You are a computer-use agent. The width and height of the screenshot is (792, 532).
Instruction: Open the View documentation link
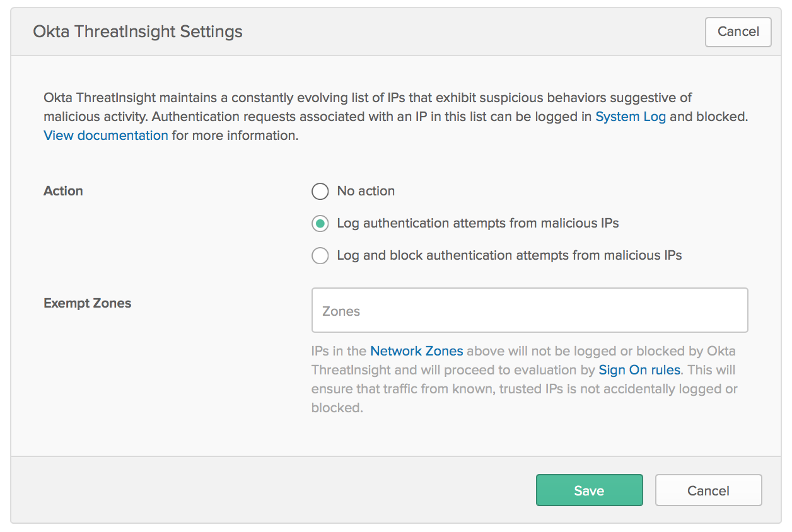pyautogui.click(x=105, y=136)
